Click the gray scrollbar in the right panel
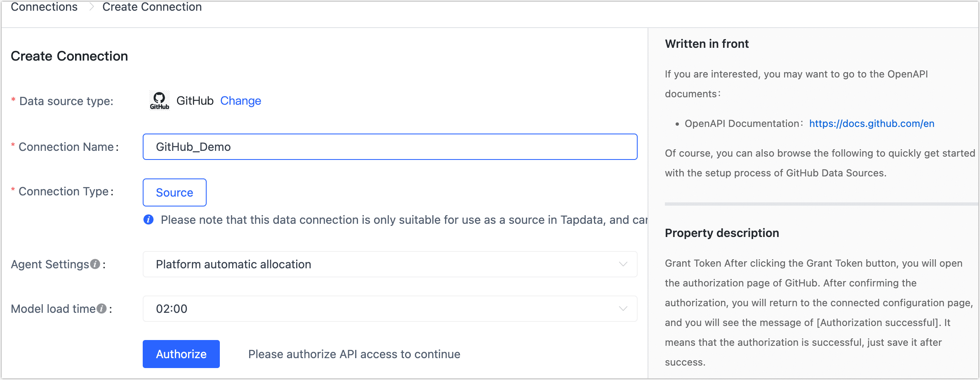This screenshot has width=980, height=380. pos(821,203)
